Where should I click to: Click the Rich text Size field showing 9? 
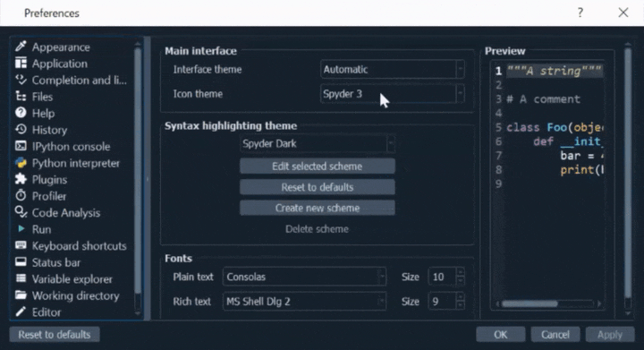(442, 302)
